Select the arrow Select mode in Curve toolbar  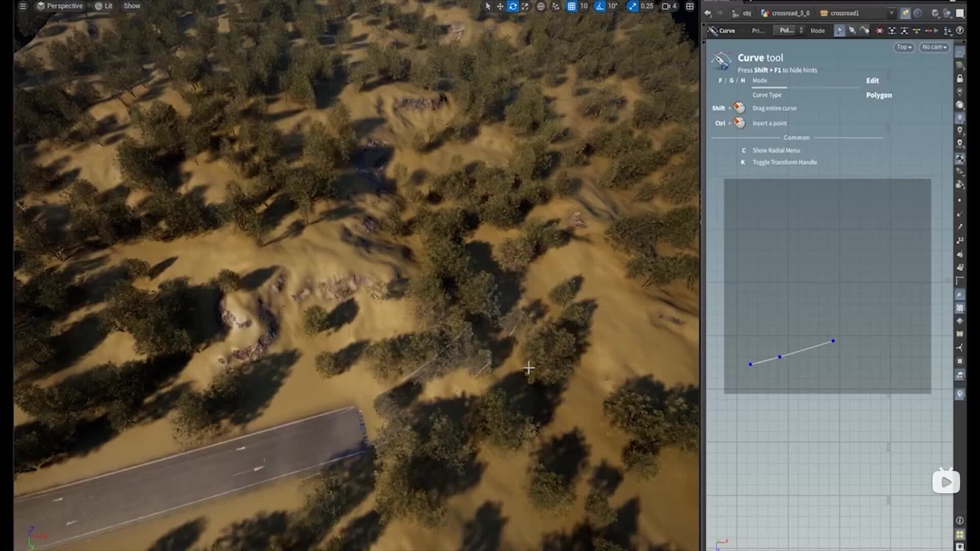(x=840, y=31)
